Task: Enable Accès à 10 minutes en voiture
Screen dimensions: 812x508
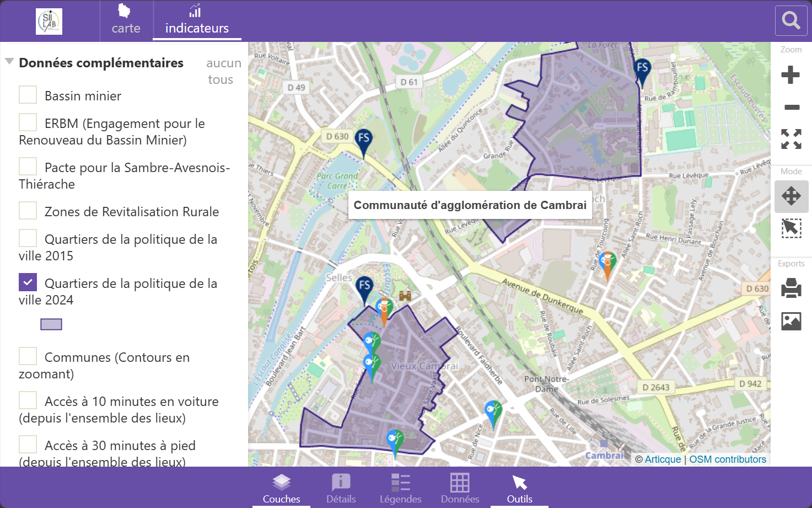Action: (28, 400)
